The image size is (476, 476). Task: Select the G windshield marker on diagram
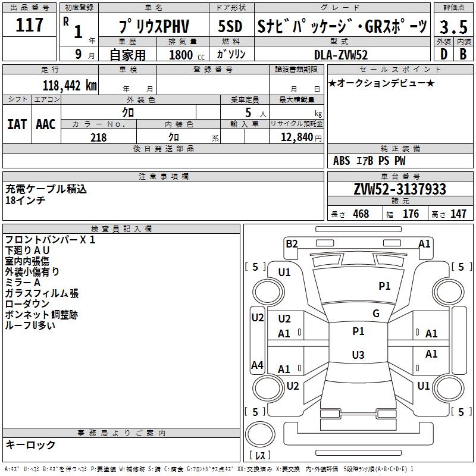[x=375, y=314]
